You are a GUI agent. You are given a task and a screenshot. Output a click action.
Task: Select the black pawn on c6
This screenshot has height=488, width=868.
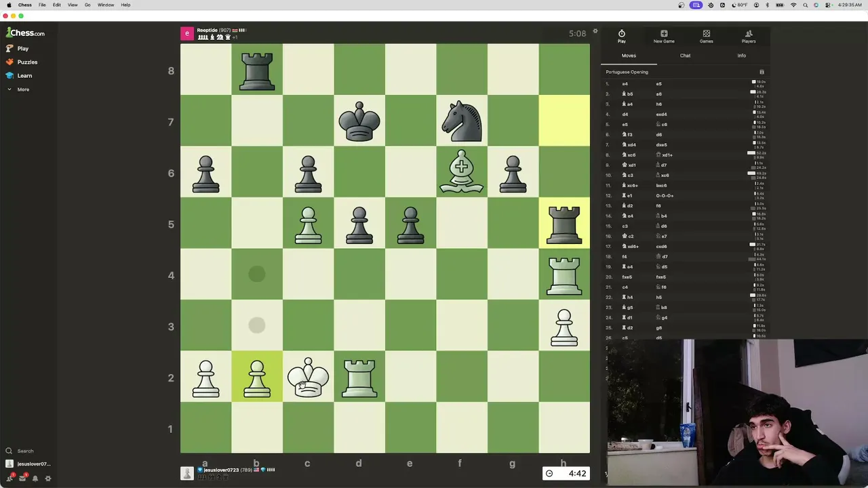(308, 173)
